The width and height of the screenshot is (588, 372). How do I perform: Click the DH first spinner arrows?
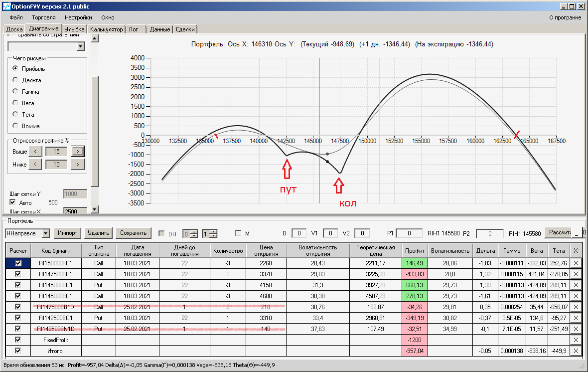[194, 234]
